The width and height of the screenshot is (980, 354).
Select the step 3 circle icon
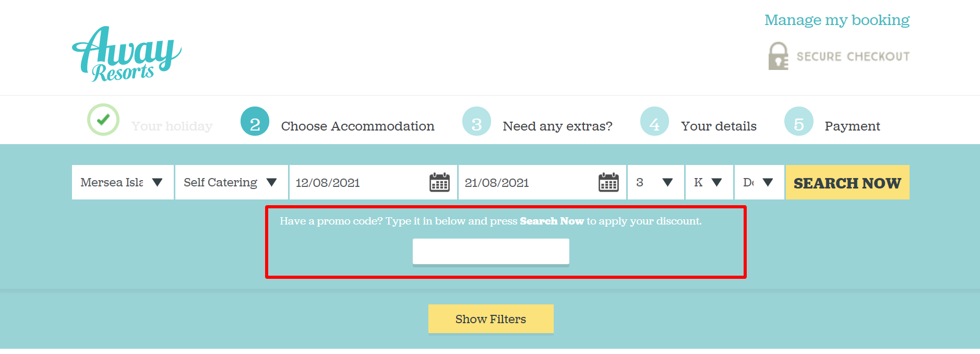(476, 121)
